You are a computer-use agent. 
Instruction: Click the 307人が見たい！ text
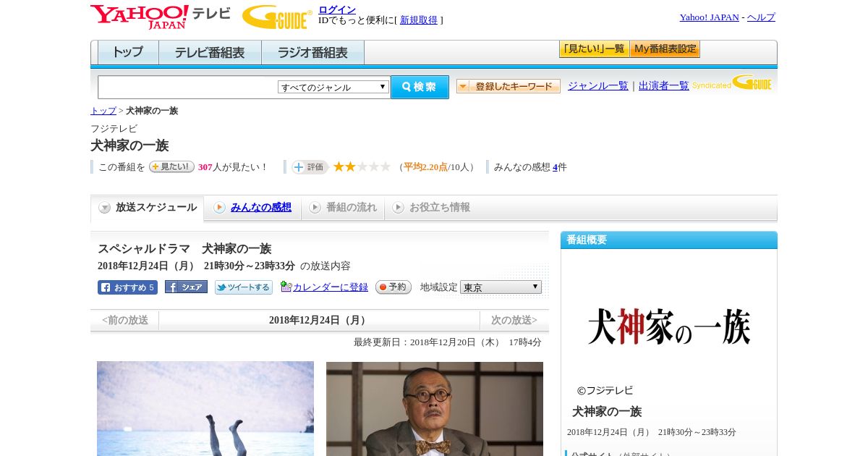coord(233,167)
